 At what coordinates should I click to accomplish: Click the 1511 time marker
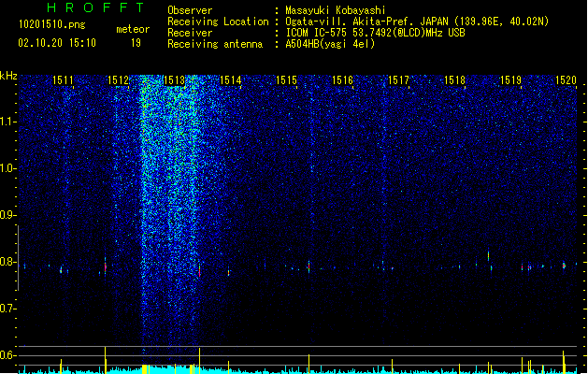tap(63, 80)
